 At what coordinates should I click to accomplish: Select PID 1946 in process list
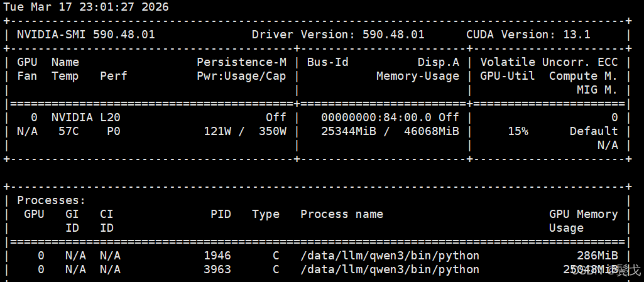click(x=217, y=256)
